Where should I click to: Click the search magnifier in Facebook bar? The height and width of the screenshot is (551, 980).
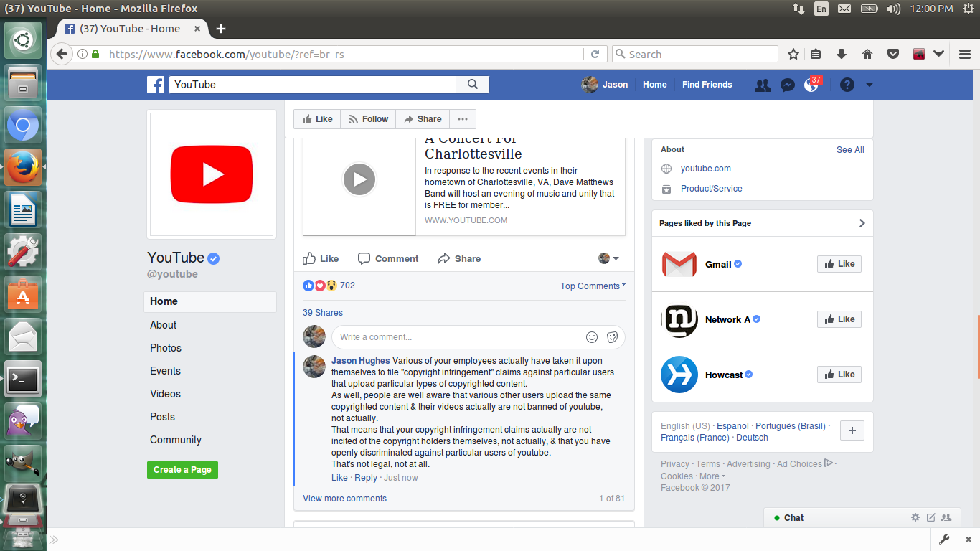click(473, 84)
